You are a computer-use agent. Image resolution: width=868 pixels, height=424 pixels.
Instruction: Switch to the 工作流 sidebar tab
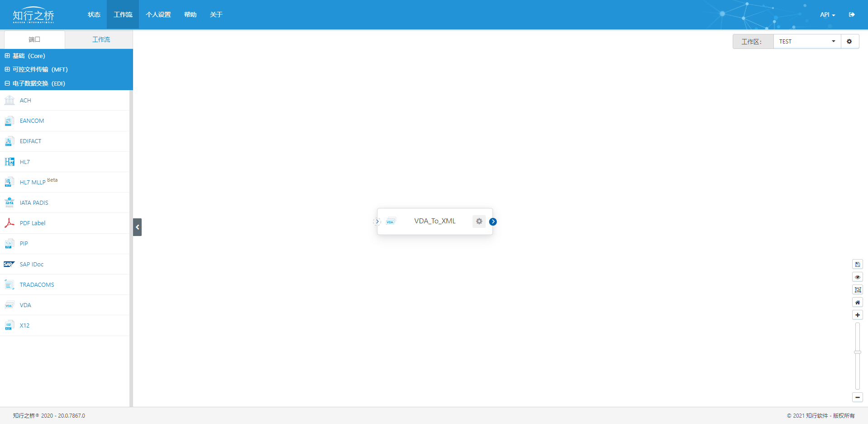101,39
